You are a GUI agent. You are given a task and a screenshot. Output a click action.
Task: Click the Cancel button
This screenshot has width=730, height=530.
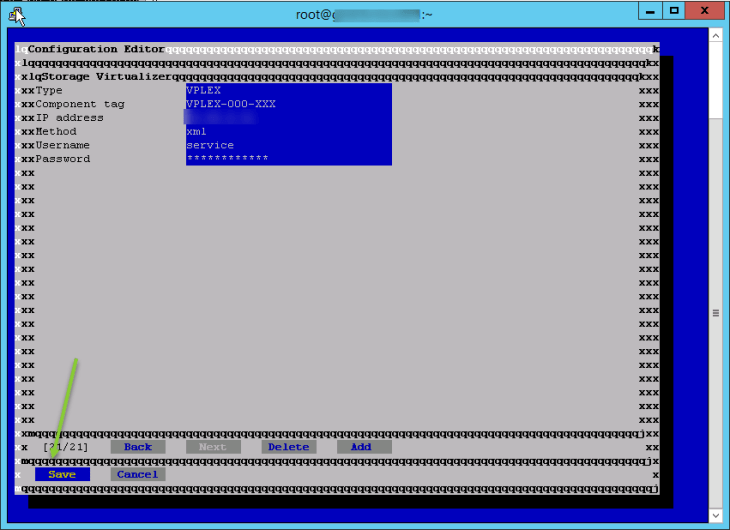(138, 475)
